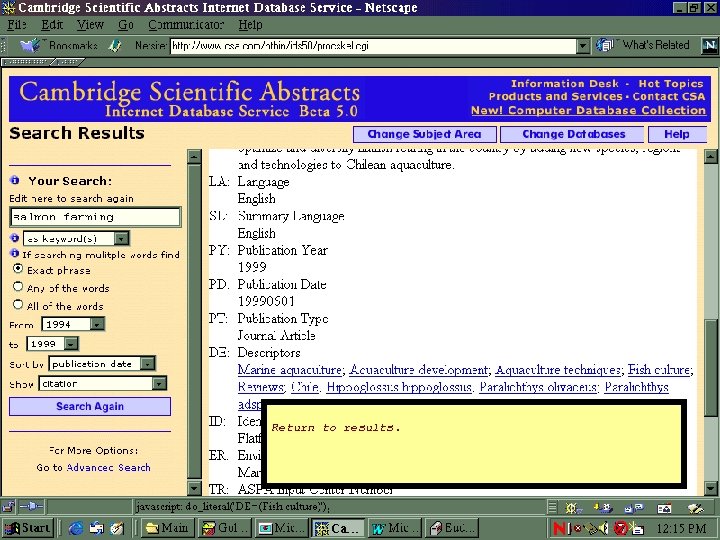Open the Start menu
The height and width of the screenshot is (540, 720).
28,529
